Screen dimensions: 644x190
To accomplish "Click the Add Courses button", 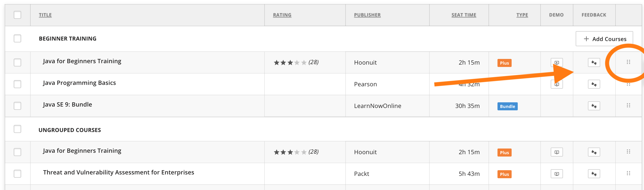I will tap(604, 39).
